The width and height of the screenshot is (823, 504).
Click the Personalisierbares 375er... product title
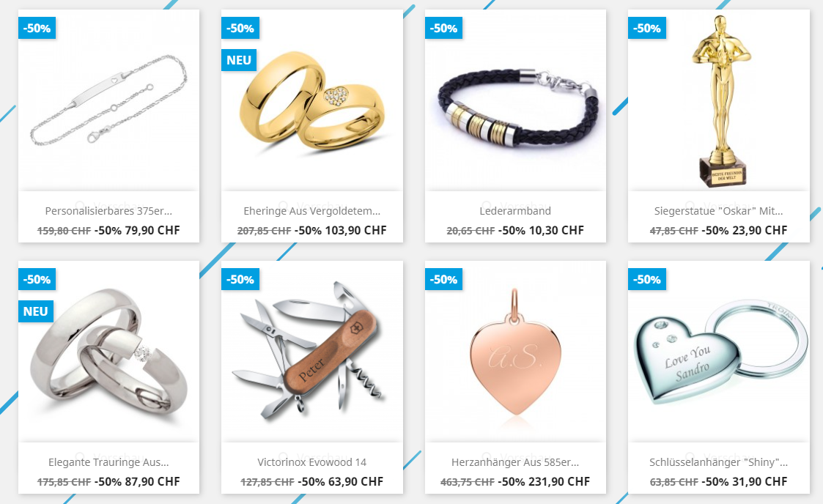(x=108, y=211)
